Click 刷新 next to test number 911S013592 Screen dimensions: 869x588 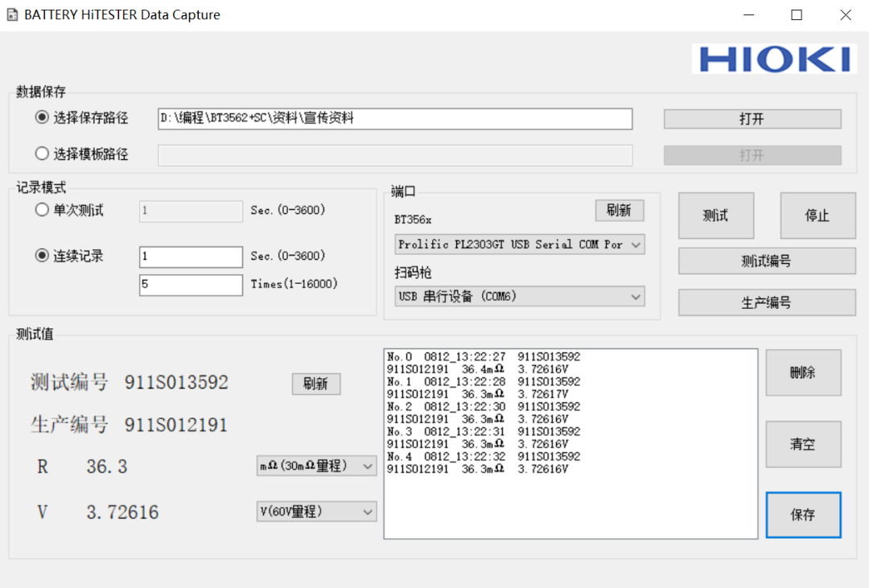[315, 384]
